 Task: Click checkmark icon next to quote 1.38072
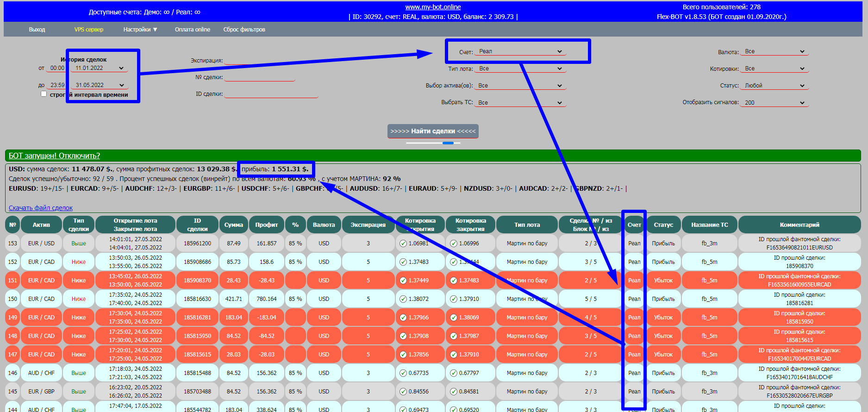(x=403, y=299)
